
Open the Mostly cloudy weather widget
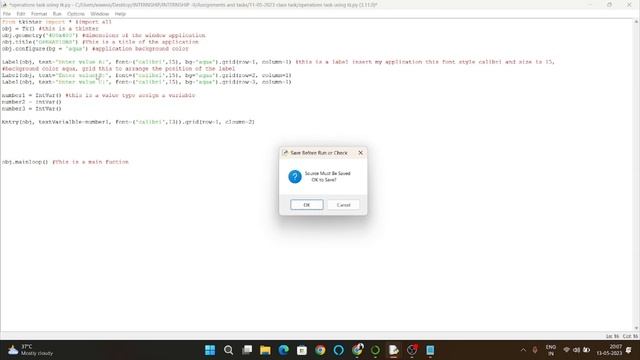31,350
